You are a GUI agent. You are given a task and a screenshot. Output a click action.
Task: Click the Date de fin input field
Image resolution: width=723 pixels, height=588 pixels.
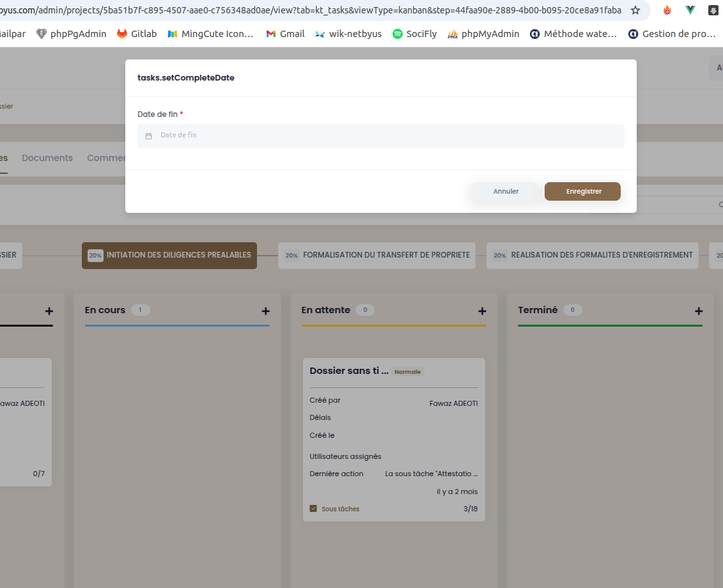pyautogui.click(x=381, y=135)
